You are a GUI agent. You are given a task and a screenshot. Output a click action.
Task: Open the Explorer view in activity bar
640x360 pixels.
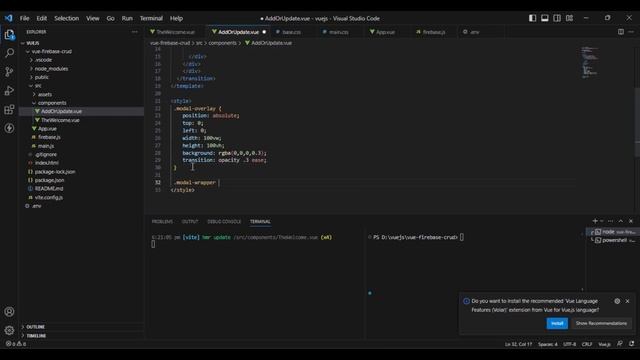click(x=9, y=34)
